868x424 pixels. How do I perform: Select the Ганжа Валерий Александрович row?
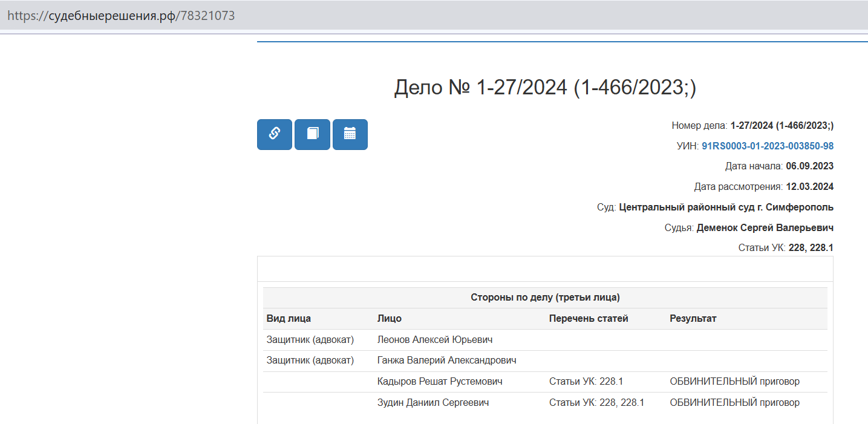pyautogui.click(x=446, y=360)
